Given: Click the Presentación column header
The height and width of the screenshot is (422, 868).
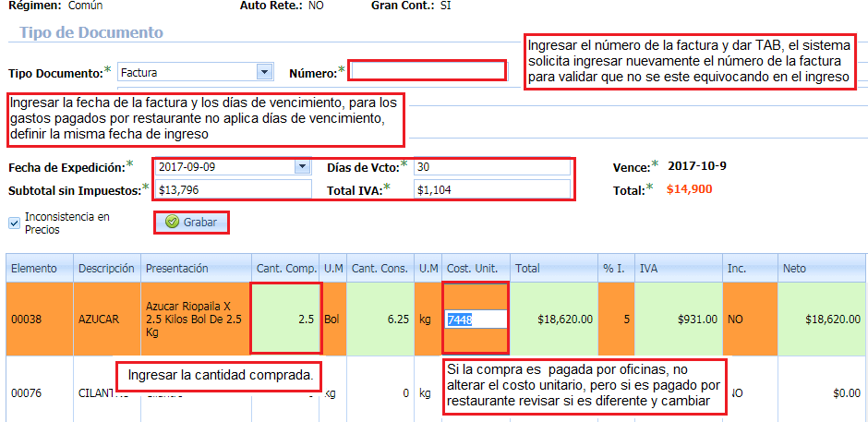Looking at the screenshot, I should click(x=196, y=269).
